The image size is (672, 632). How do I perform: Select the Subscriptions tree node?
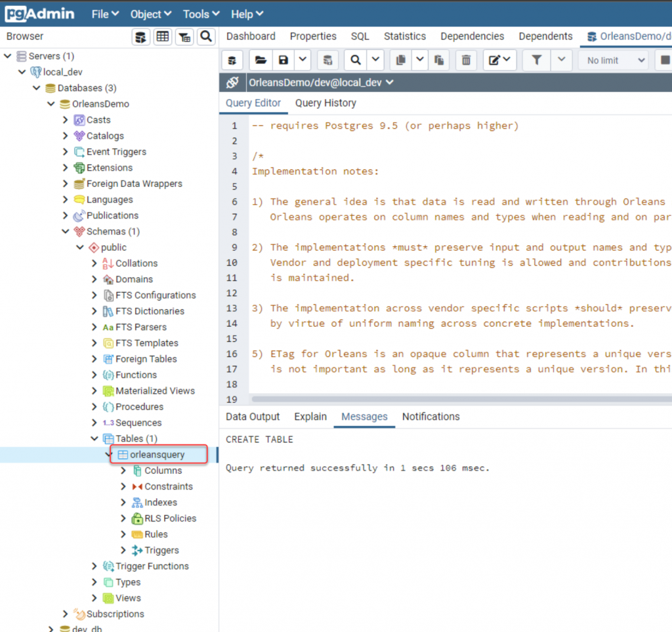115,614
